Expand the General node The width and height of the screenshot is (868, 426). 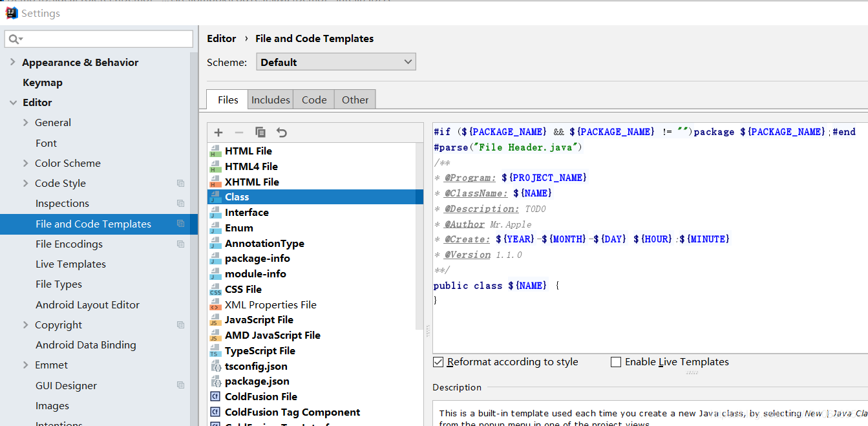pos(26,123)
